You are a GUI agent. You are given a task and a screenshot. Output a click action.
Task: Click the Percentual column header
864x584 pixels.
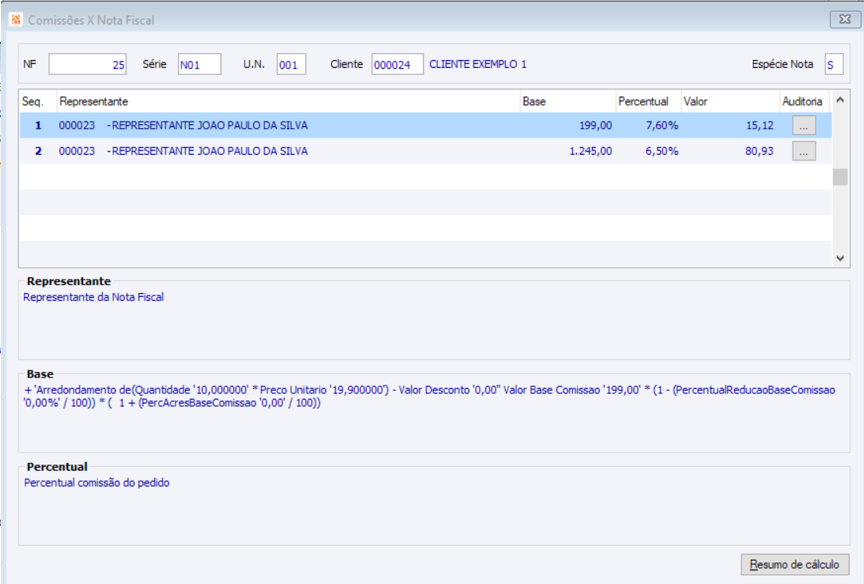648,101
